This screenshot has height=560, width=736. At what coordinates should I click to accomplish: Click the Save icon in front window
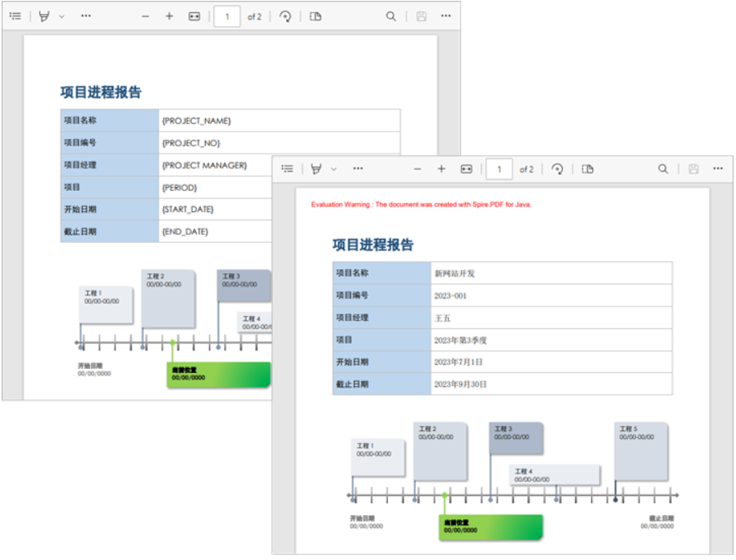click(694, 169)
